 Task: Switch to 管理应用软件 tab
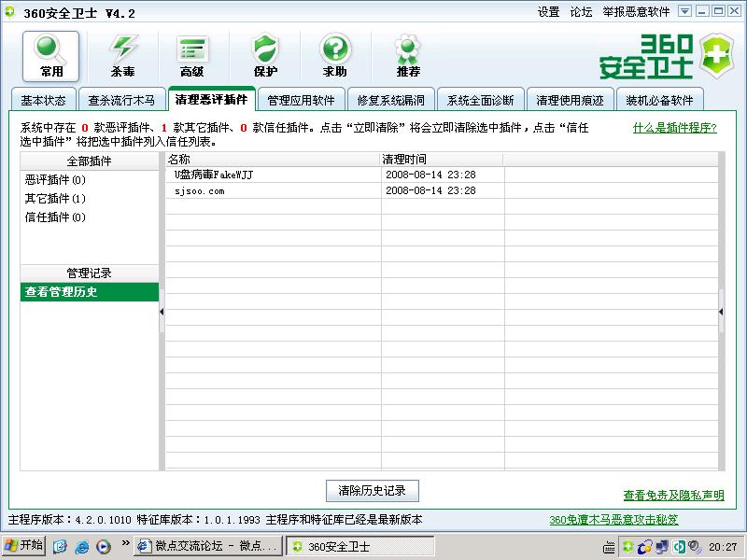(x=301, y=100)
